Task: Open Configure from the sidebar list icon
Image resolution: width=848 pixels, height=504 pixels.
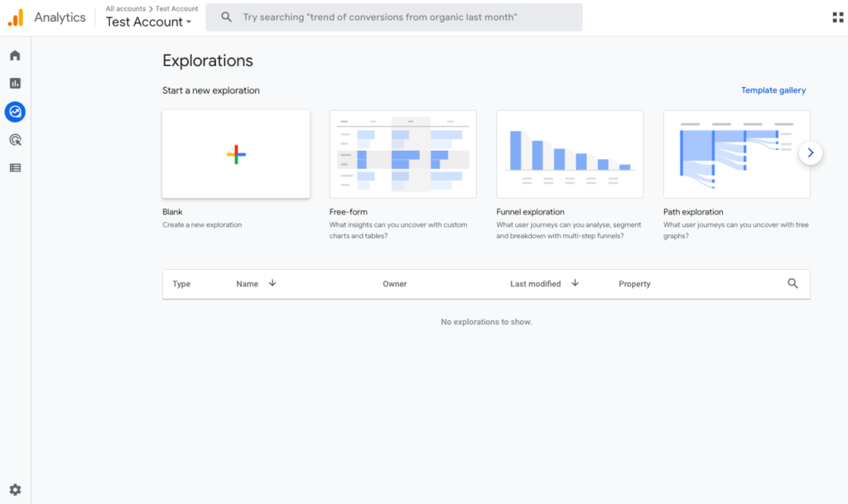Action: (x=15, y=168)
